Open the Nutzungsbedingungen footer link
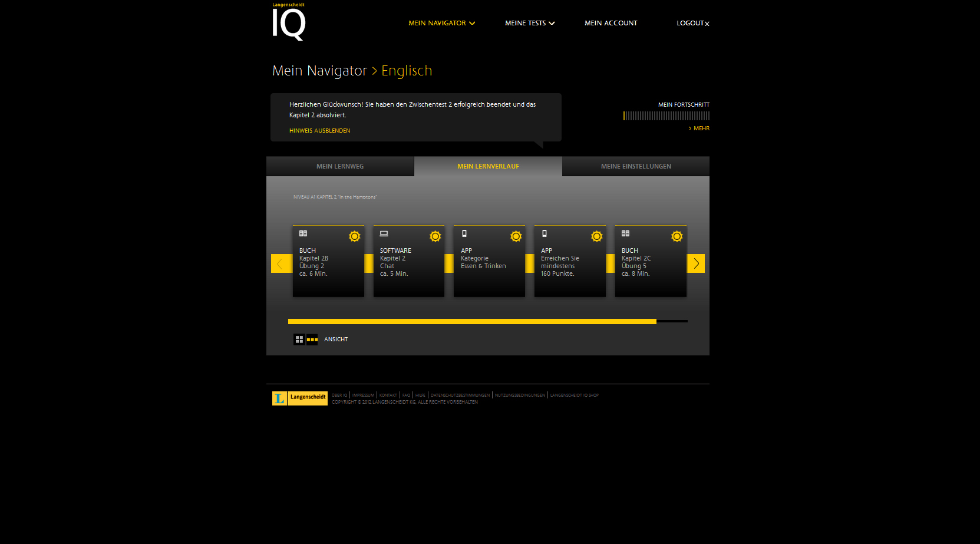The image size is (980, 544). coord(520,395)
